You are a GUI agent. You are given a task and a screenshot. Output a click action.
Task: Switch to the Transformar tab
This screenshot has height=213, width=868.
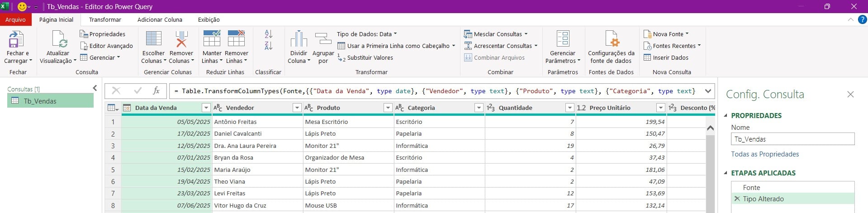[105, 19]
